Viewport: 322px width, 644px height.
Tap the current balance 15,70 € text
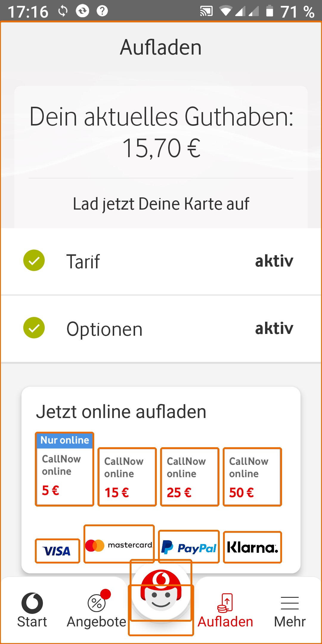[161, 148]
